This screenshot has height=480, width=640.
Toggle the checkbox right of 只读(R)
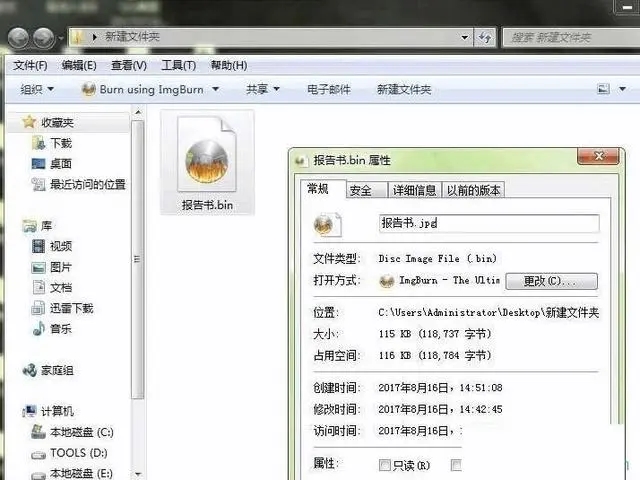pos(456,464)
